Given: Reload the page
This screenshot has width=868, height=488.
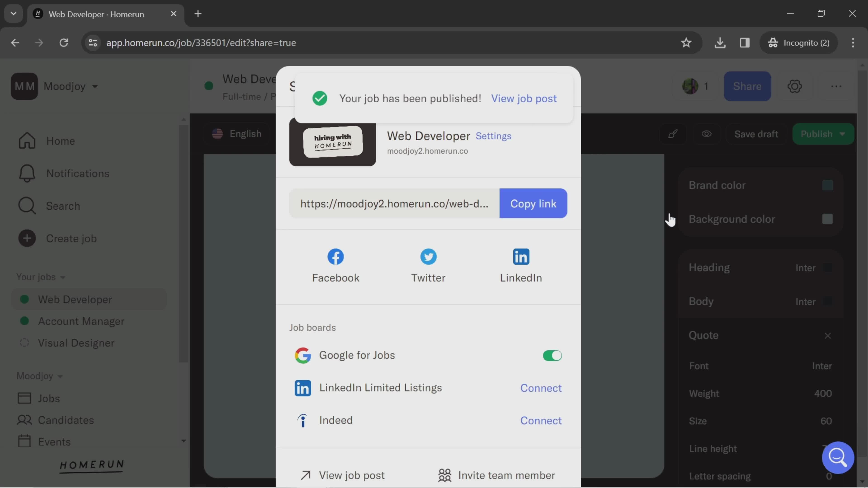Looking at the screenshot, I should pos(64,43).
